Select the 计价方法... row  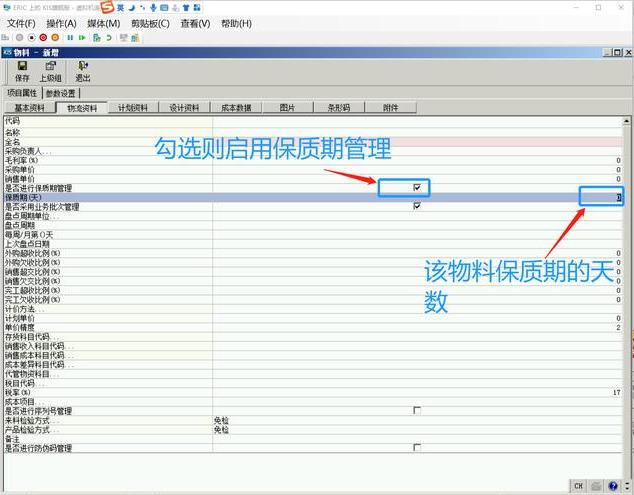coord(313,309)
